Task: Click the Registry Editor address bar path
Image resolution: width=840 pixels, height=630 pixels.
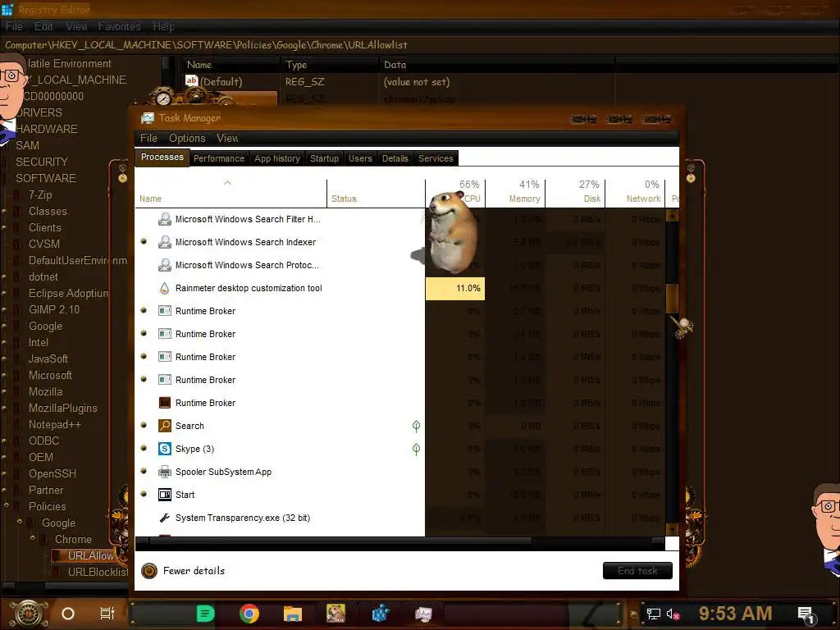Action: tap(206, 45)
